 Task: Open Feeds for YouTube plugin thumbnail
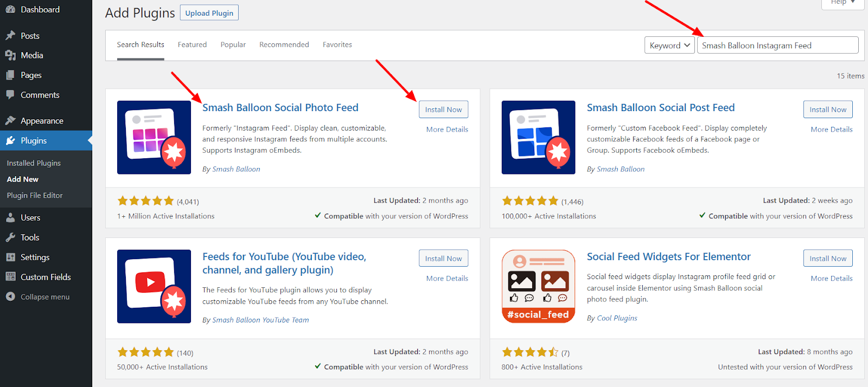pos(154,287)
